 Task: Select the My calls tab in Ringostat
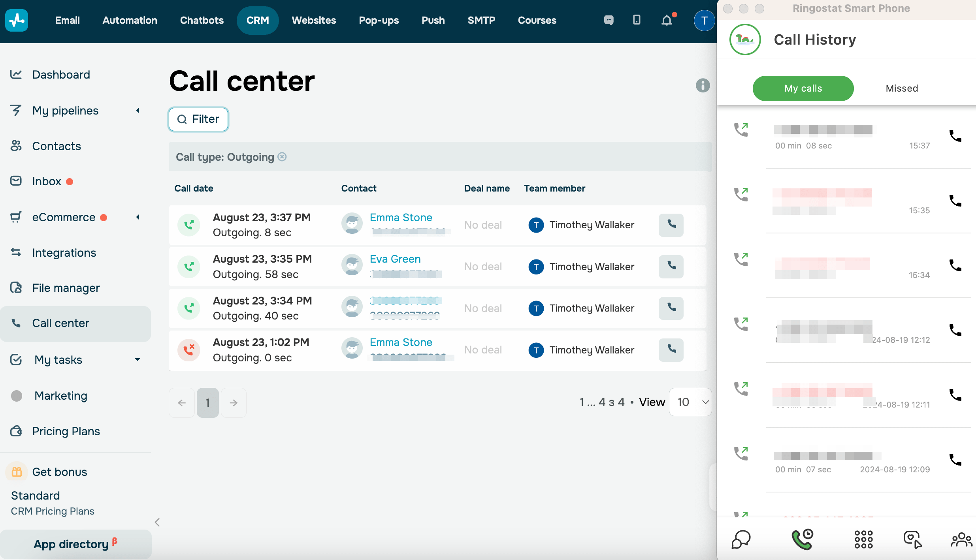pyautogui.click(x=803, y=88)
